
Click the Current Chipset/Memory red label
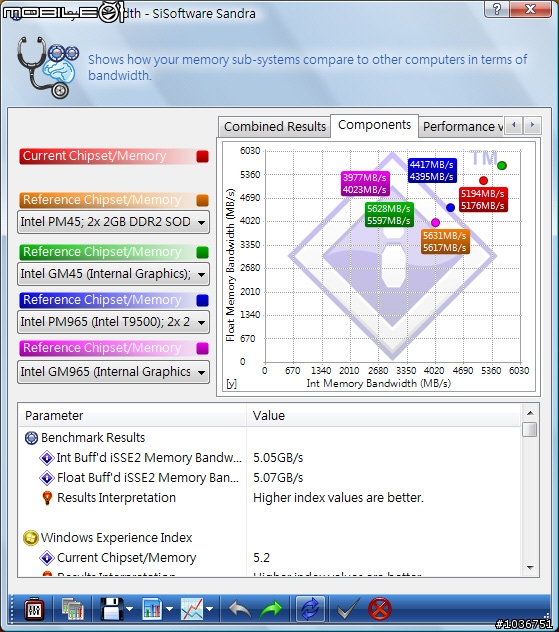[x=107, y=156]
